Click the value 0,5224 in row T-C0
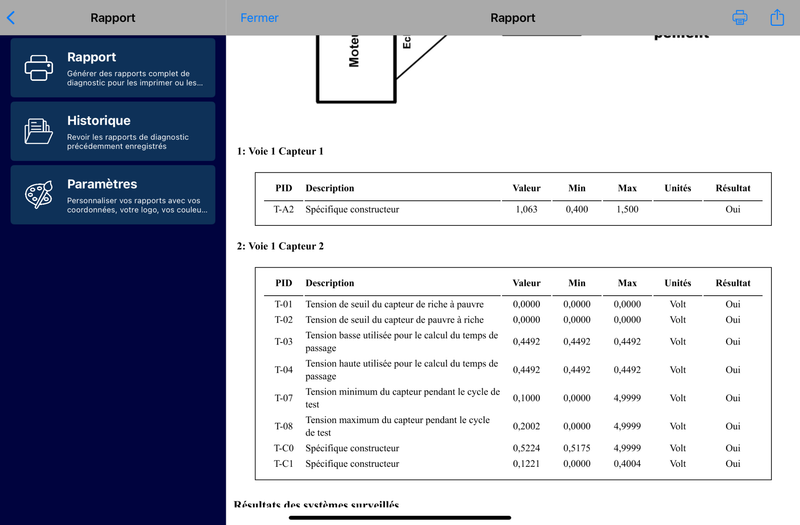Viewport: 800px width, 525px height. tap(527, 448)
